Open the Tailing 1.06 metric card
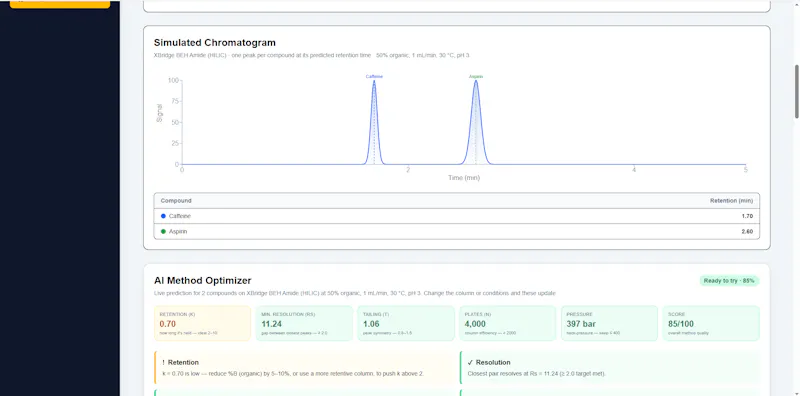 [x=406, y=323]
